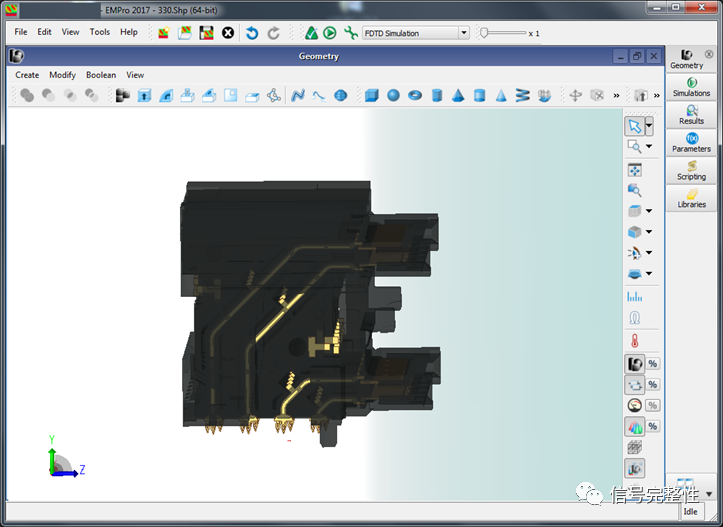Expand the far right toolbar overflow chevron
Screen dimensions: 723x527
[x=657, y=95]
